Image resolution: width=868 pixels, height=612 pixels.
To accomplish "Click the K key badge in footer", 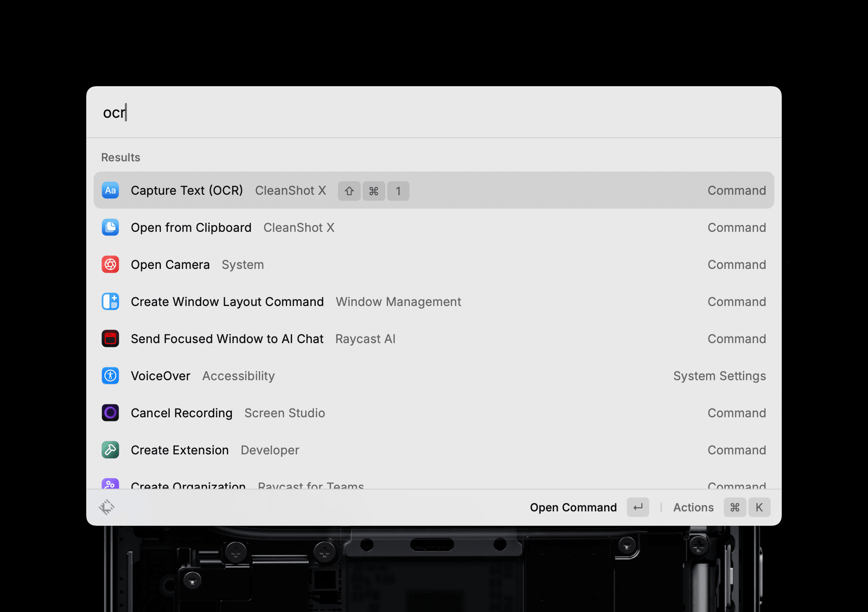I will 759,507.
